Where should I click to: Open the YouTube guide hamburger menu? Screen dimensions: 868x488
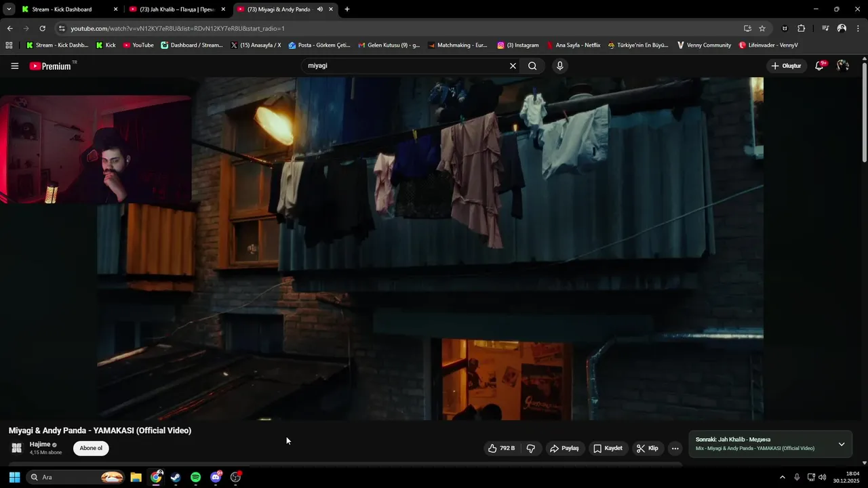pyautogui.click(x=15, y=66)
